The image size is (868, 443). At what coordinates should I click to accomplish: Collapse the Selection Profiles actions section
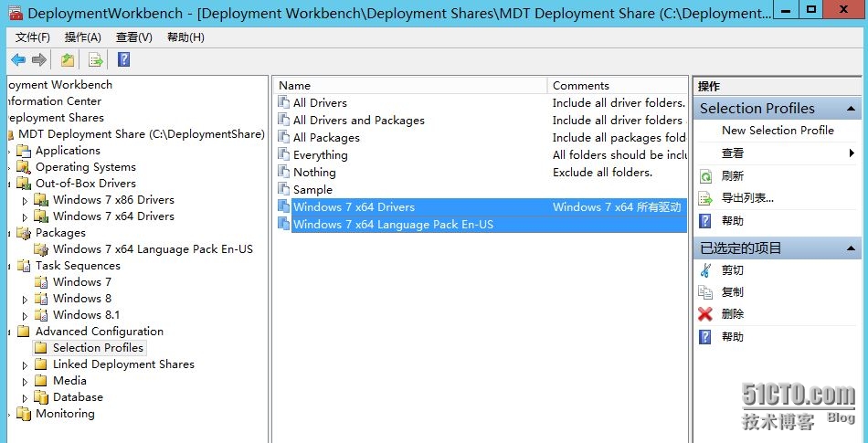(x=851, y=109)
